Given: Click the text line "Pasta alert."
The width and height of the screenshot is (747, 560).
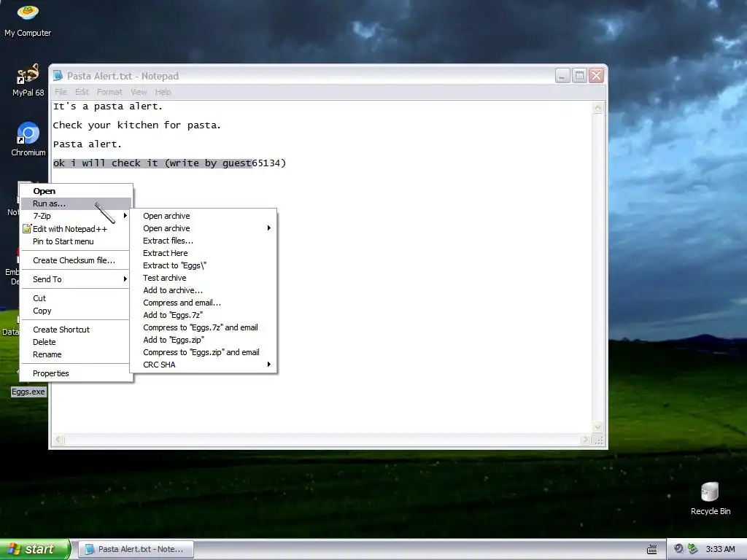Looking at the screenshot, I should (x=88, y=144).
